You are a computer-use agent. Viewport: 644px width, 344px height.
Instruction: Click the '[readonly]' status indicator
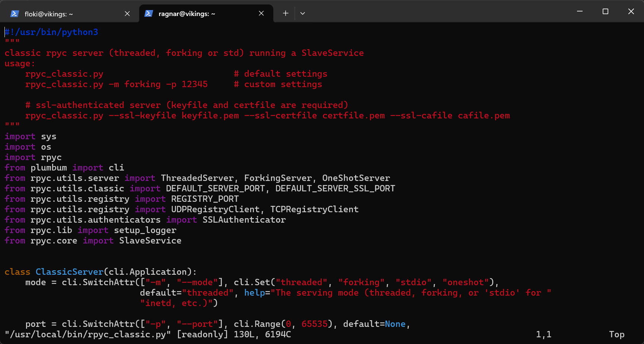point(203,334)
